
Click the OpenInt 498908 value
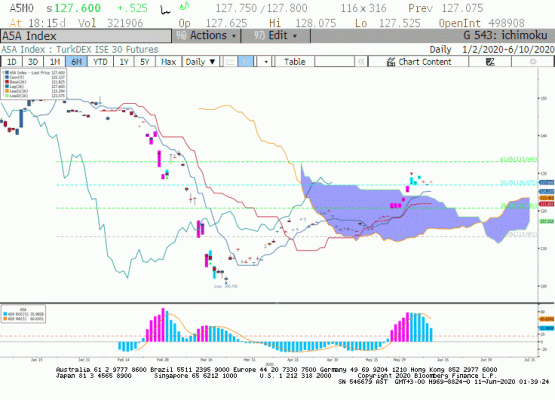[506, 23]
